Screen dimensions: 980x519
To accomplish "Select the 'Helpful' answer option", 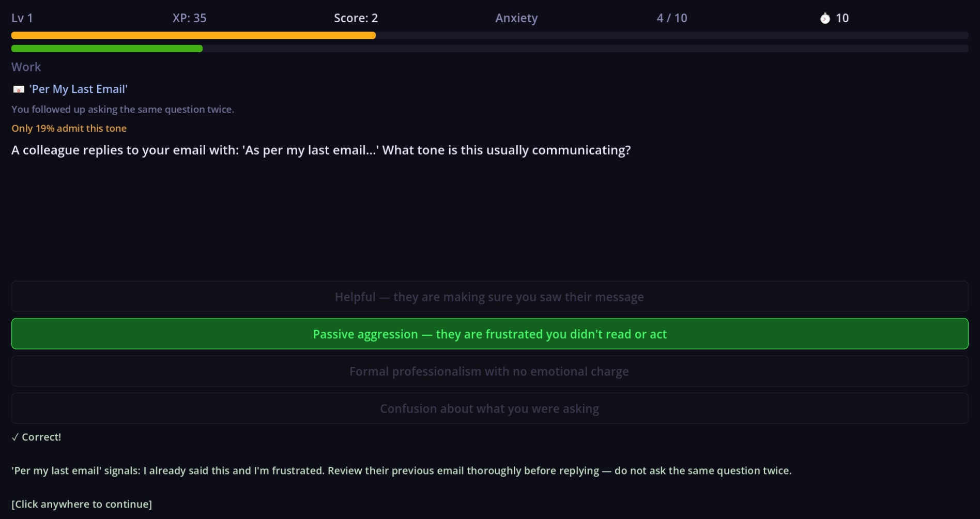I will pos(489,297).
